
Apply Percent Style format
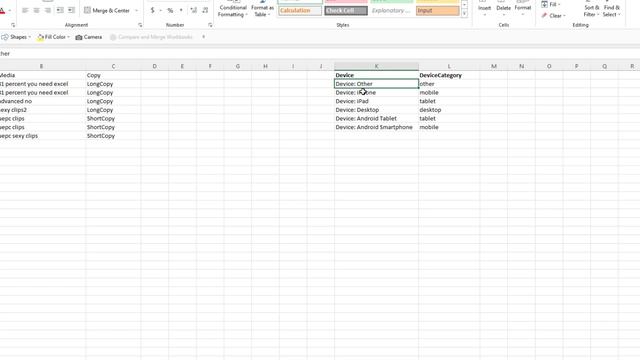pyautogui.click(x=170, y=10)
